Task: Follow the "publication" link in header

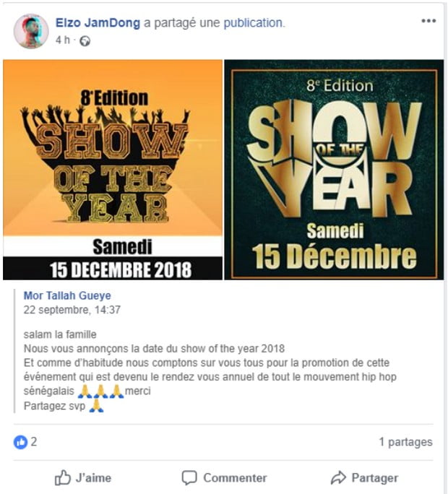Action: coord(253,23)
